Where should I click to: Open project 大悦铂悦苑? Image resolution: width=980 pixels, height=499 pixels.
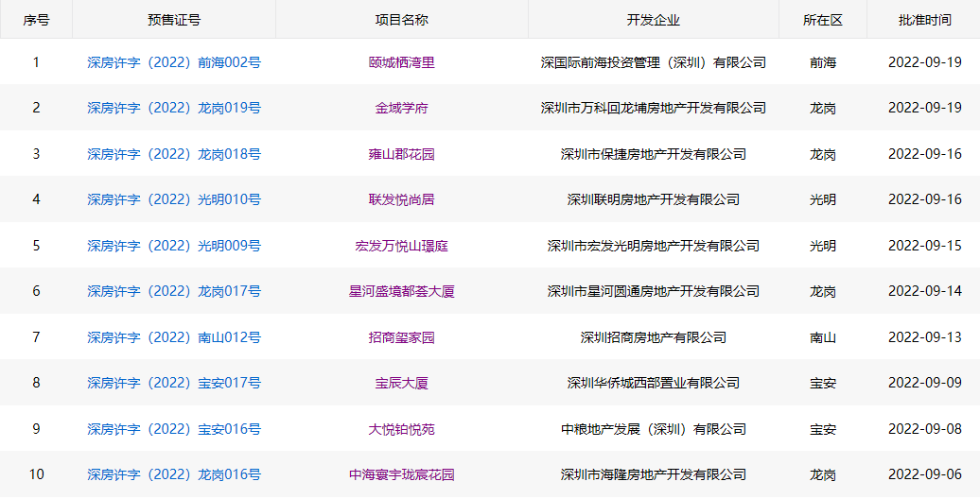[401, 430]
